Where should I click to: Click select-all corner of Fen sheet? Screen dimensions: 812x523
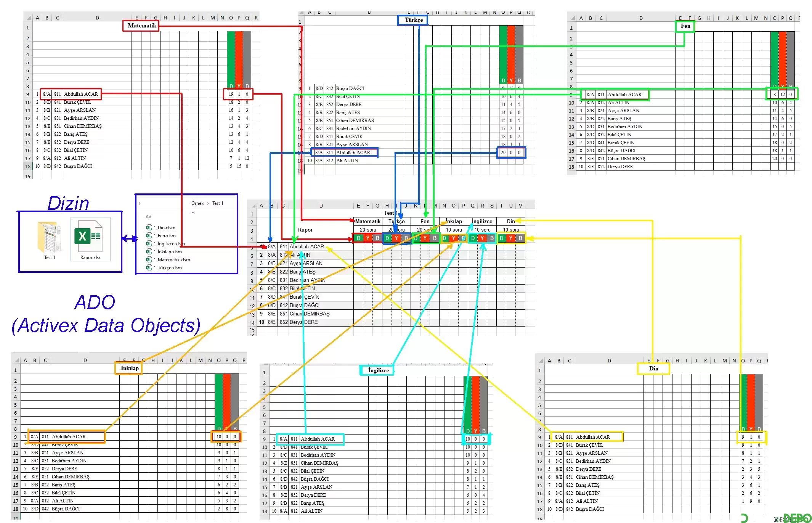pyautogui.click(x=571, y=18)
